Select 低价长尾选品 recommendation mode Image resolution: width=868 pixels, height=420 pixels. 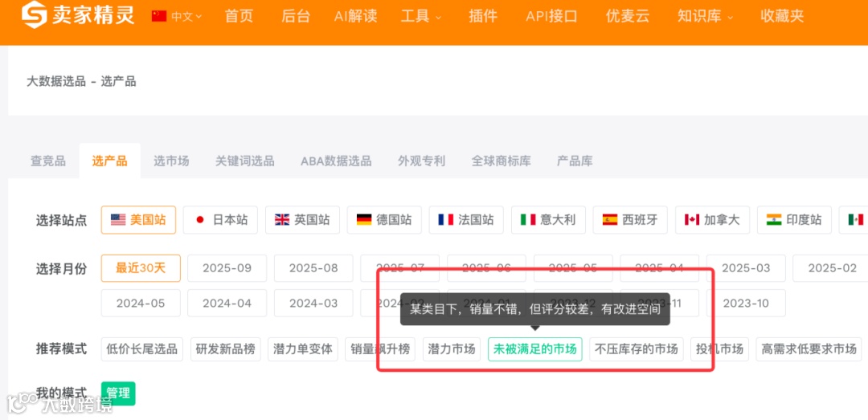coord(141,349)
